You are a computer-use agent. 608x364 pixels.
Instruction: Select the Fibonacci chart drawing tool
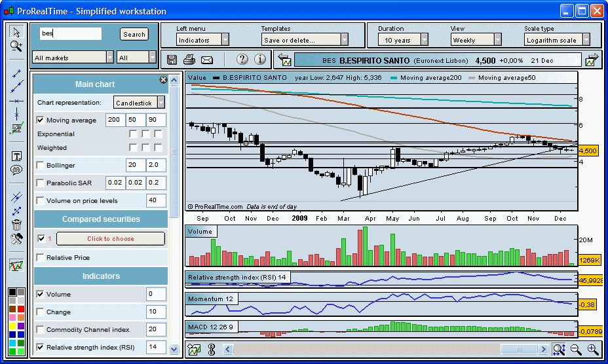pyautogui.click(x=16, y=128)
